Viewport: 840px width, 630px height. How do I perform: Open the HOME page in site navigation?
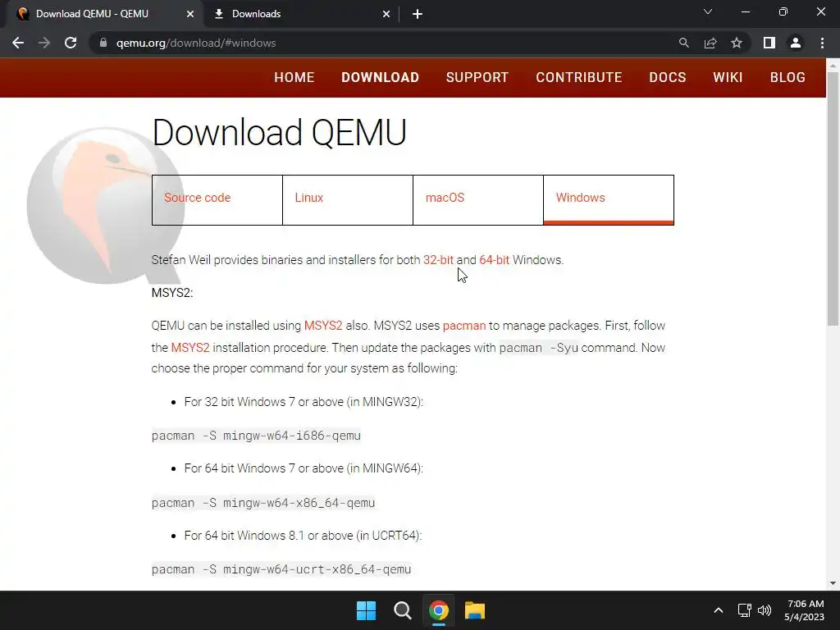coord(294,77)
